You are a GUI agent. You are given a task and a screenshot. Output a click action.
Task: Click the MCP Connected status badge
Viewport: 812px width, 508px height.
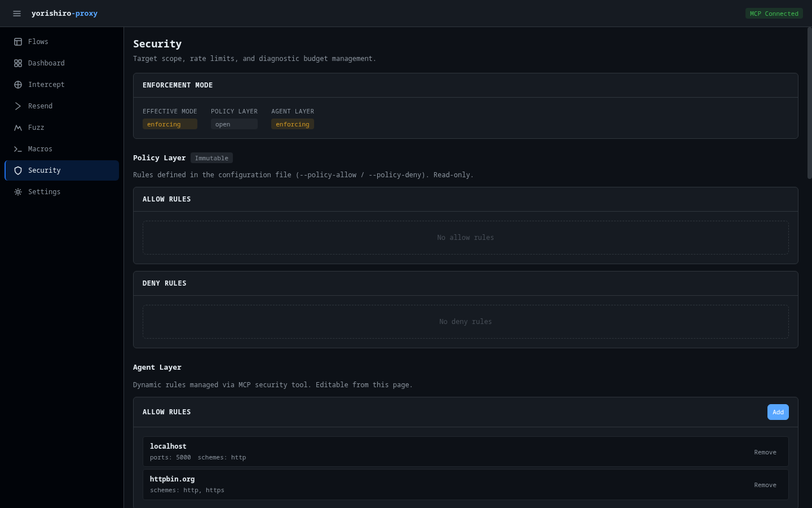point(774,14)
